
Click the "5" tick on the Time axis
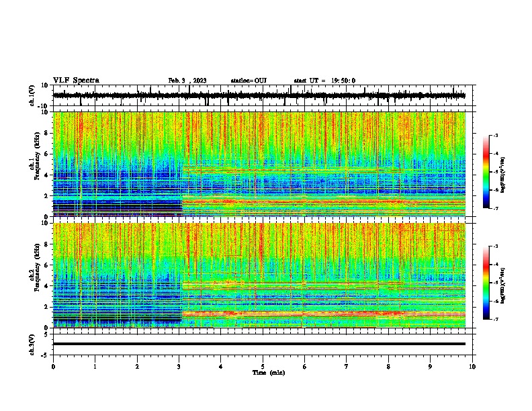click(x=263, y=367)
